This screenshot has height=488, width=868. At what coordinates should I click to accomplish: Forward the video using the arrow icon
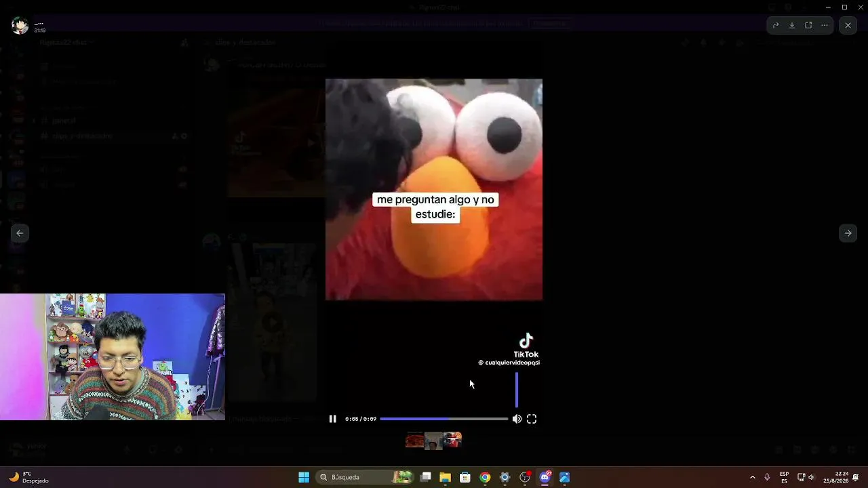pyautogui.click(x=776, y=25)
